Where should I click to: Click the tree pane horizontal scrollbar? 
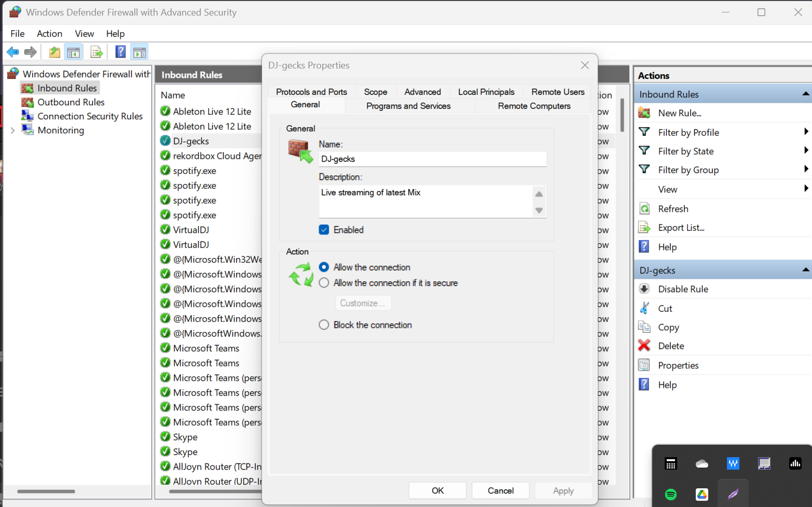point(46,491)
